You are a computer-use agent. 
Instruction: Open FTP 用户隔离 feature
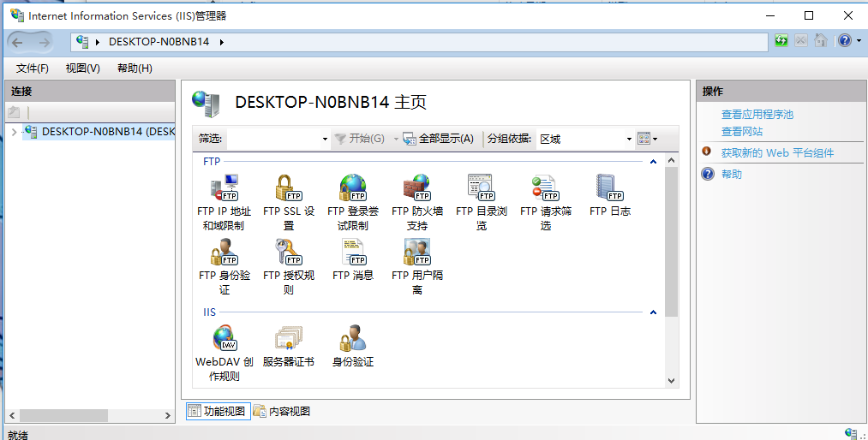(x=416, y=266)
